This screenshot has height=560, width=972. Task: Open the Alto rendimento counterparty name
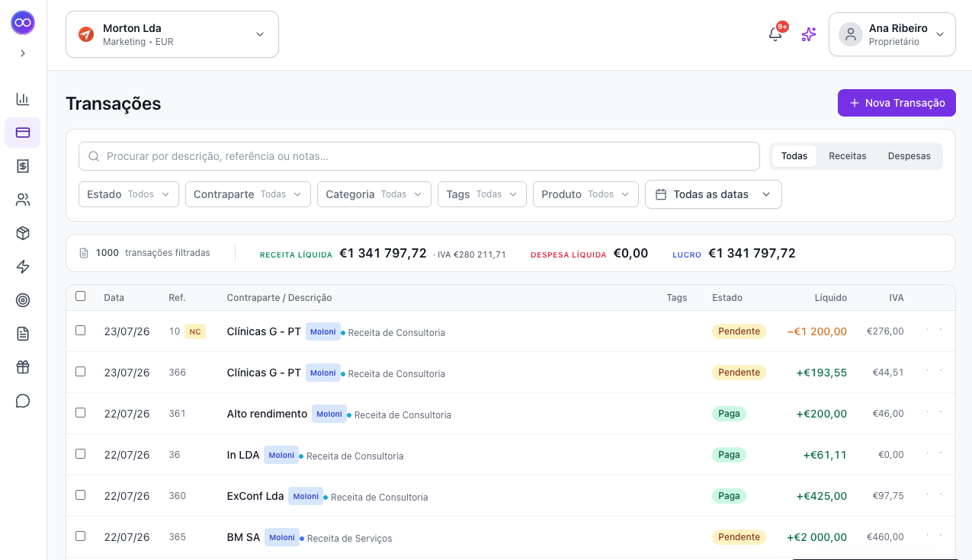(x=267, y=414)
